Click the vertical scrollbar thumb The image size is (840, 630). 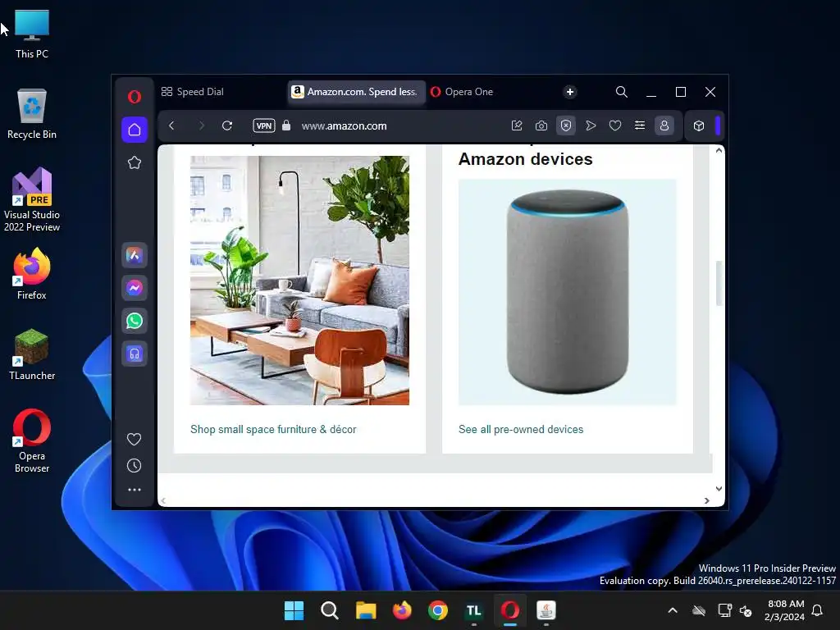[719, 283]
